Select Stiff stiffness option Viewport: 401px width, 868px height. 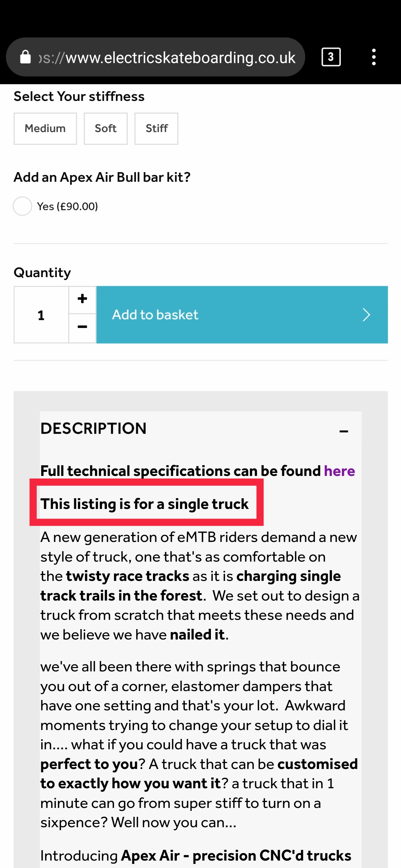tap(156, 129)
